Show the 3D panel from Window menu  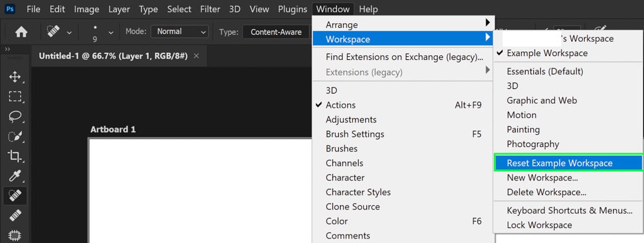403,90
